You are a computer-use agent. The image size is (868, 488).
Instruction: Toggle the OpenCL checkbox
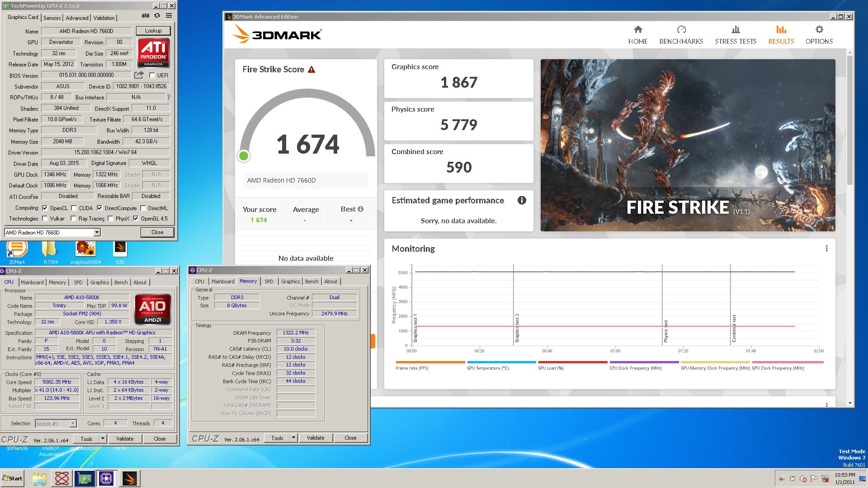[x=45, y=208]
